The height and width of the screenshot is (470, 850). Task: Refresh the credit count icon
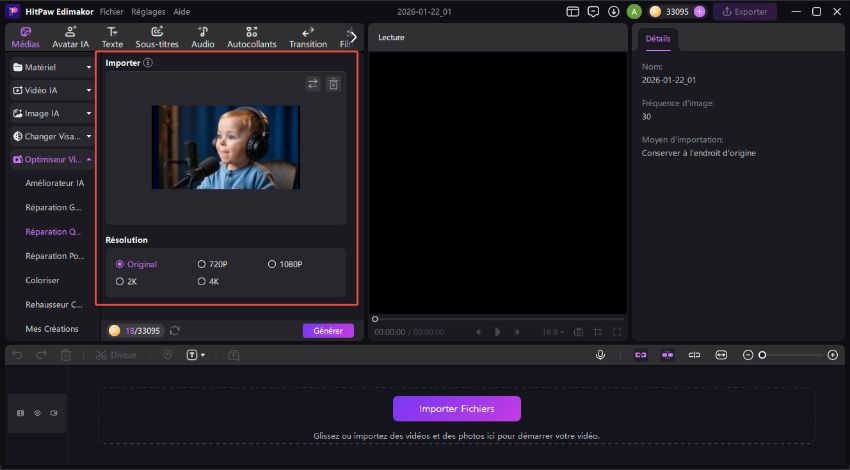[175, 331]
